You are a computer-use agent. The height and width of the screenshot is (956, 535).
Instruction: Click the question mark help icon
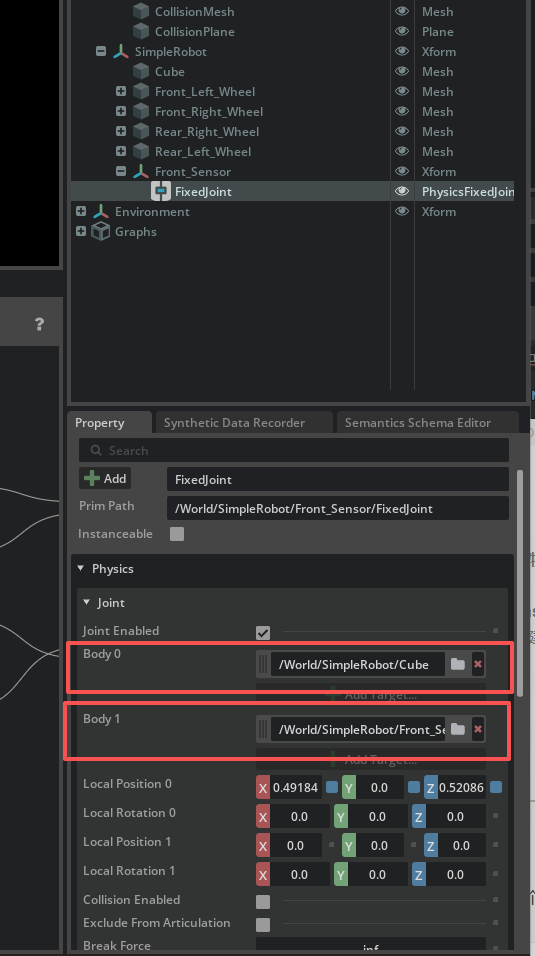coord(39,324)
